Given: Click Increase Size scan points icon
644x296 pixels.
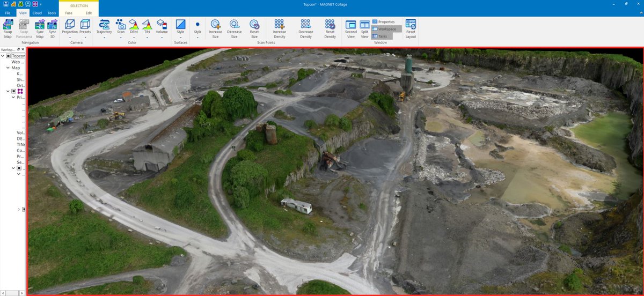Looking at the screenshot, I should [x=215, y=24].
